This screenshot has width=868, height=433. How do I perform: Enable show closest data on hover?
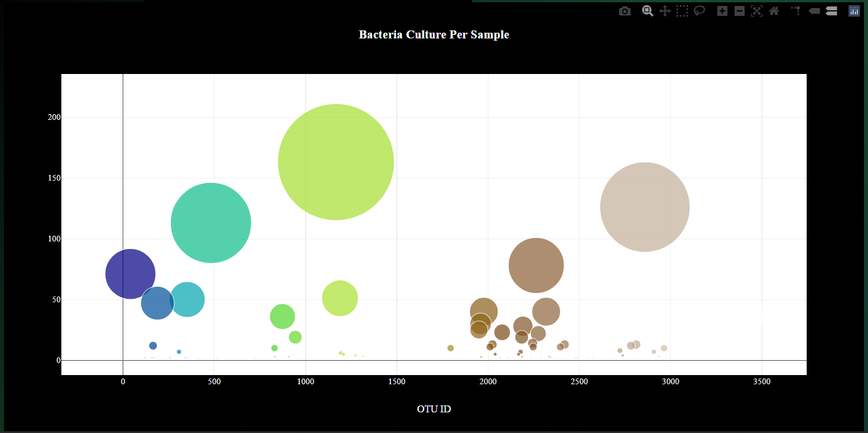coord(814,10)
